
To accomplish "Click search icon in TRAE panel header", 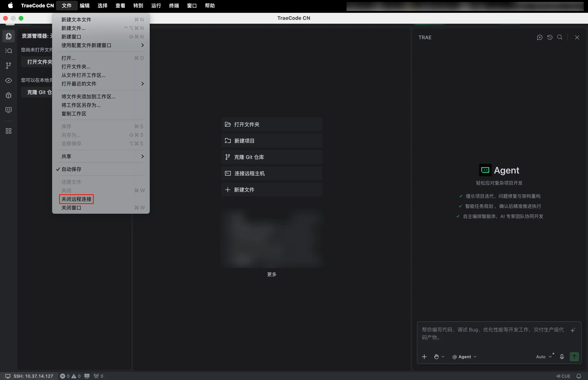I will 560,37.
